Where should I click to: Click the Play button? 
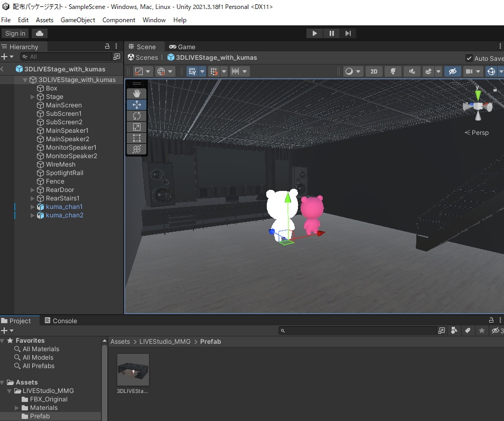point(315,33)
